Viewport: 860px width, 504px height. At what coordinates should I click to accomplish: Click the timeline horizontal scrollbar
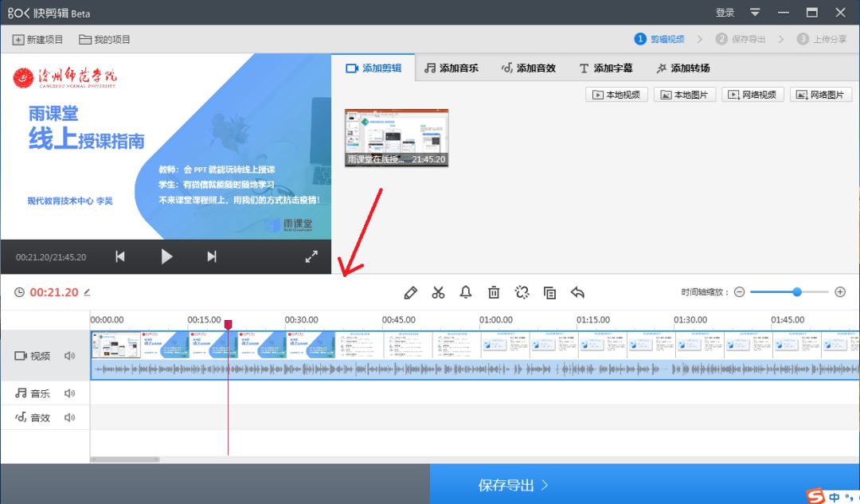tap(126, 459)
